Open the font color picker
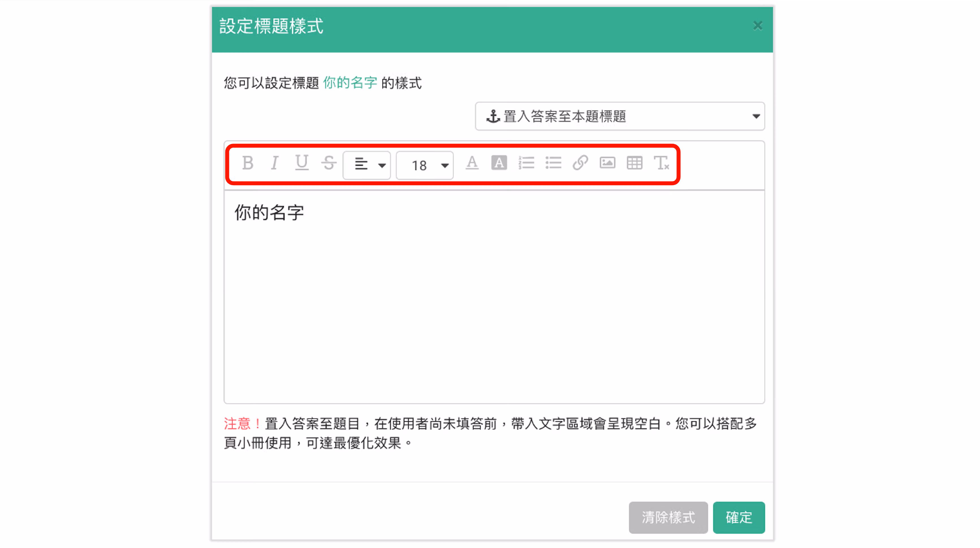980x548 pixels. (472, 163)
